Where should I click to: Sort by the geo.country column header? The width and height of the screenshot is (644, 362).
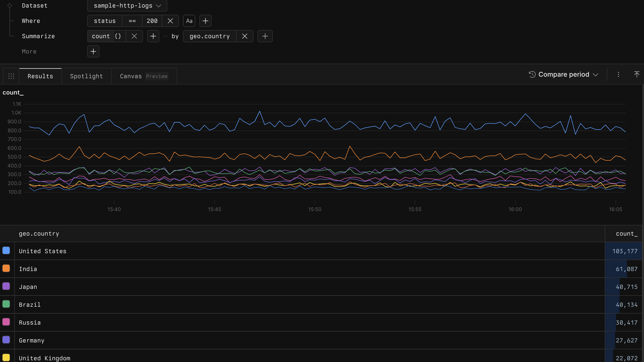tap(39, 234)
